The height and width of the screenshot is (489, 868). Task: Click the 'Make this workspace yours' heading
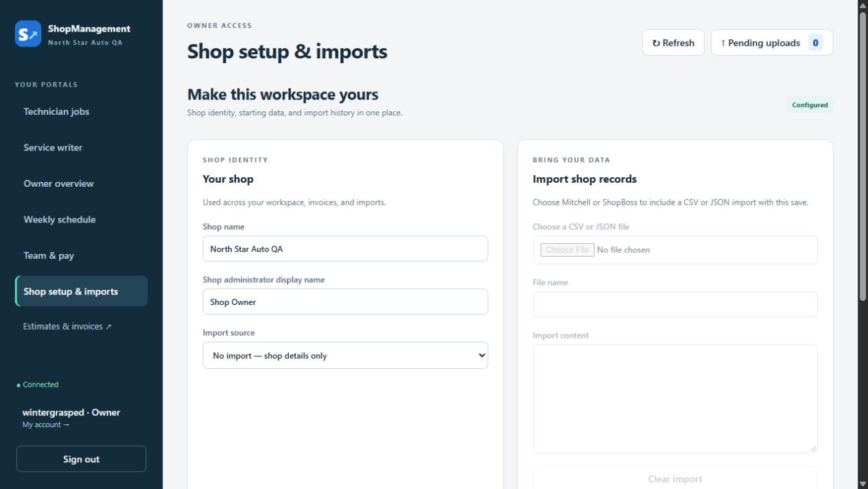(x=283, y=95)
